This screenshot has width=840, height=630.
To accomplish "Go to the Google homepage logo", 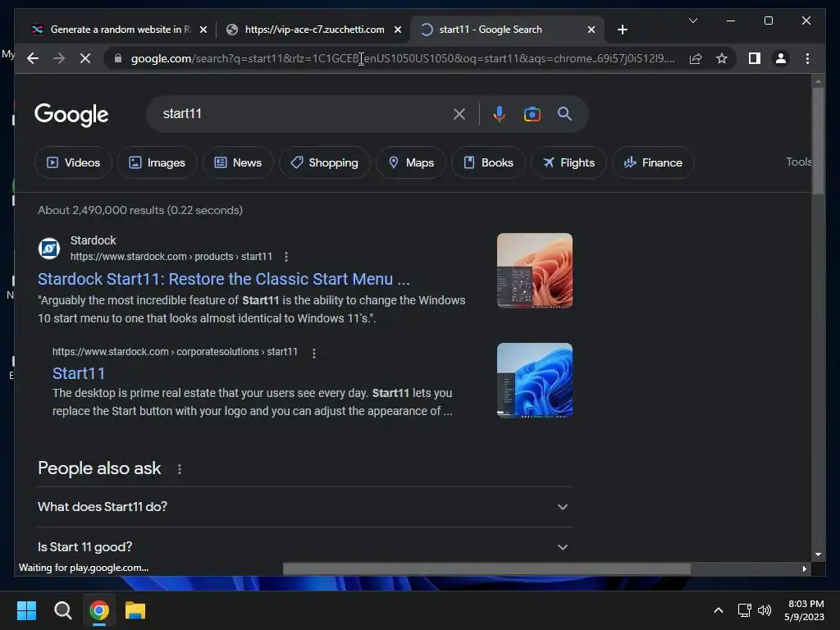I will (x=71, y=114).
